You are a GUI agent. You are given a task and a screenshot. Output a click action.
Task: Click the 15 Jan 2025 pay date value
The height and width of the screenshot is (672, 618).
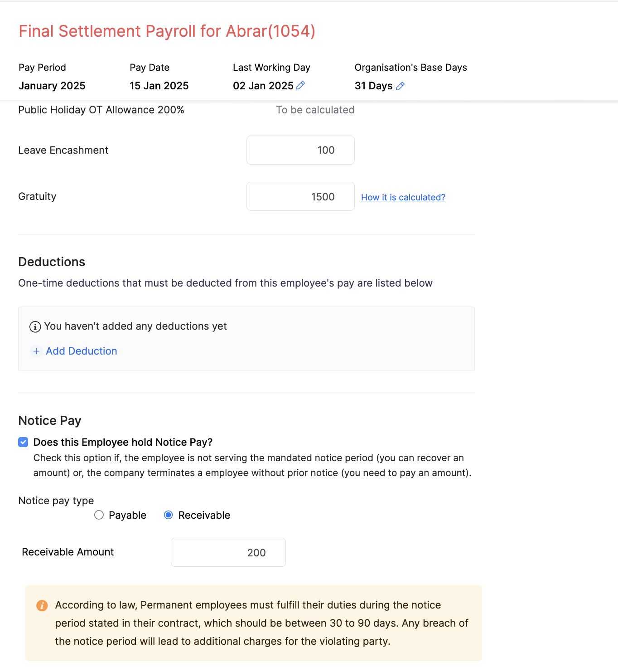[159, 86]
